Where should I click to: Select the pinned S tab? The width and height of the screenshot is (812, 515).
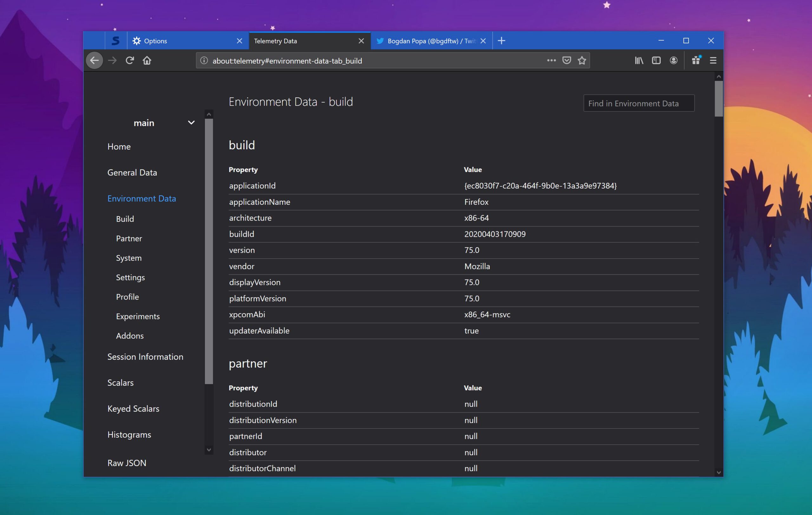pos(116,41)
